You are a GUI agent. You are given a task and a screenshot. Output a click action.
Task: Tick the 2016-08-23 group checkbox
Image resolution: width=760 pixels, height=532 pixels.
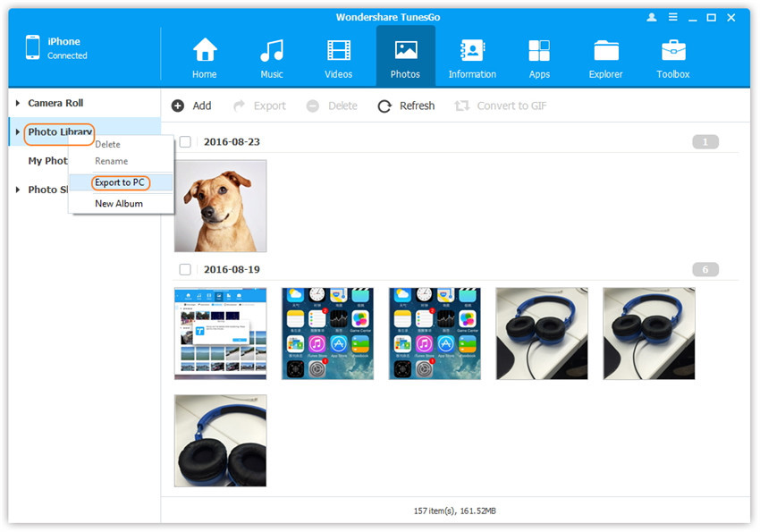coord(185,141)
